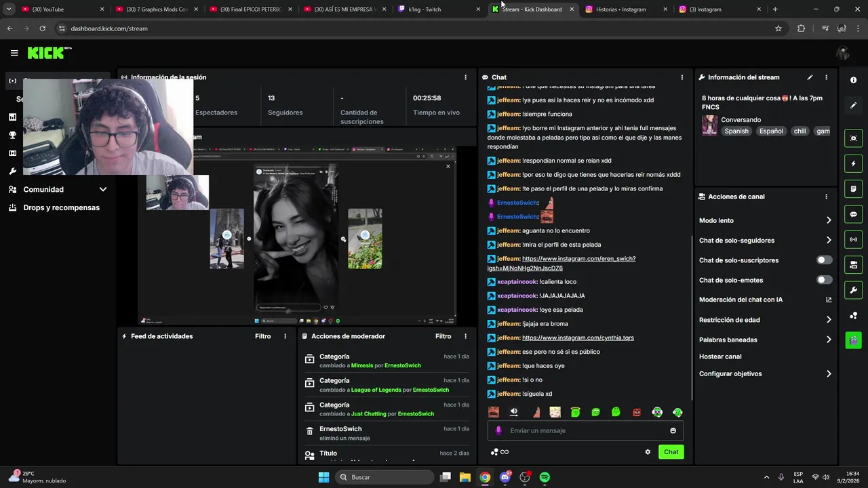Open Feed de actividades three-dot menu
Viewport: 868px width, 488px height.
click(x=285, y=336)
